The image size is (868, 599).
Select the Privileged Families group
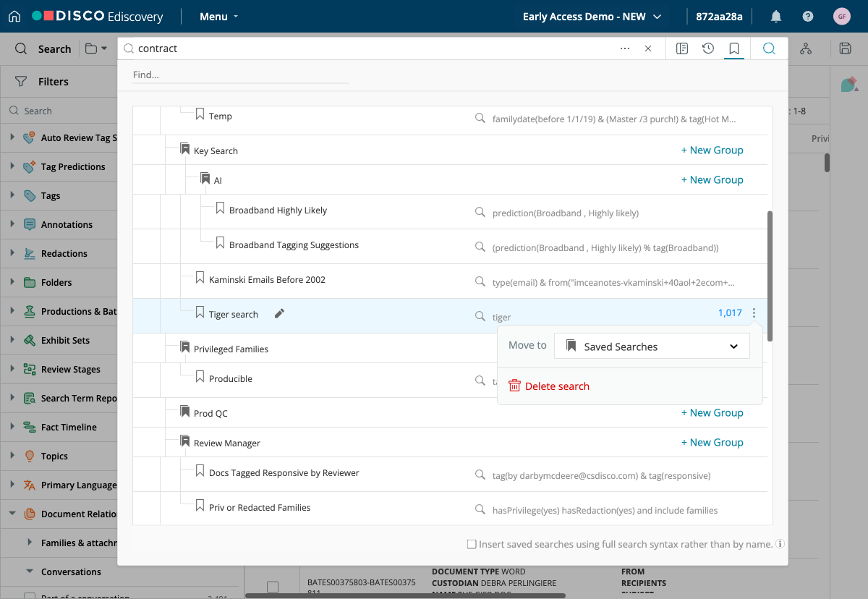click(231, 349)
